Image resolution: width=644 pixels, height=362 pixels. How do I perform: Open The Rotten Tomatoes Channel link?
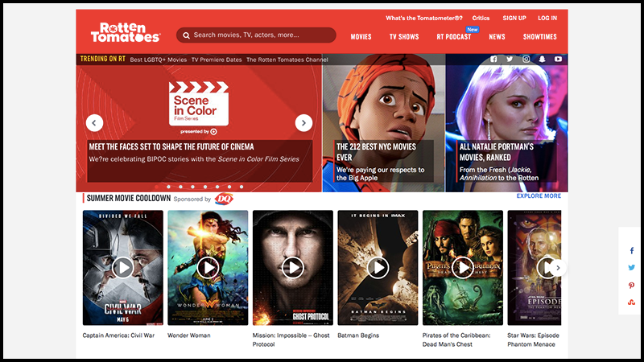coord(287,60)
